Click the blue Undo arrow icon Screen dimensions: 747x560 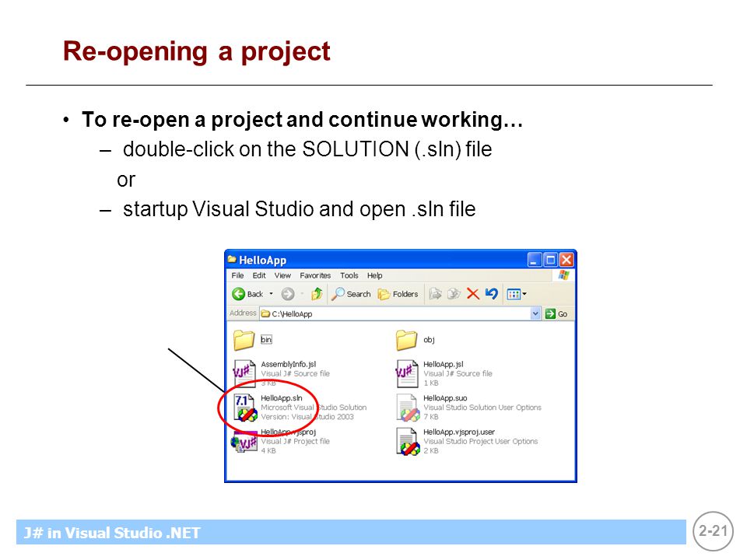click(x=491, y=293)
